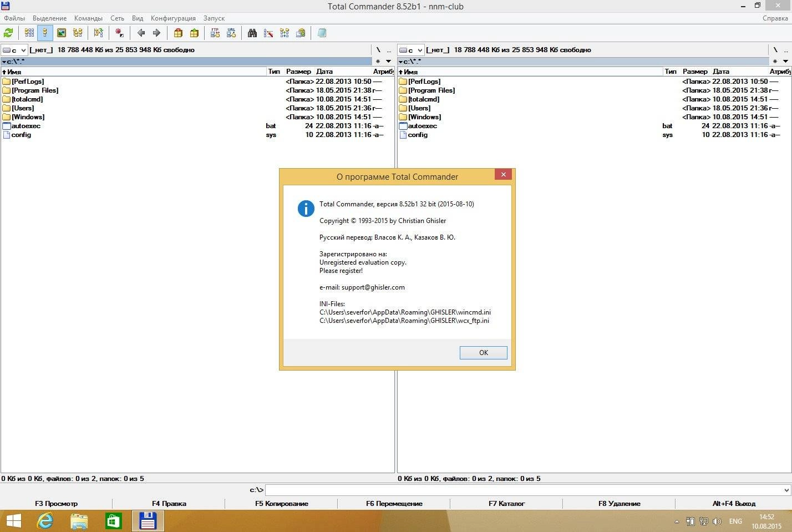Image resolution: width=792 pixels, height=532 pixels.
Task: Click the F5 Копирование button
Action: pos(282,504)
